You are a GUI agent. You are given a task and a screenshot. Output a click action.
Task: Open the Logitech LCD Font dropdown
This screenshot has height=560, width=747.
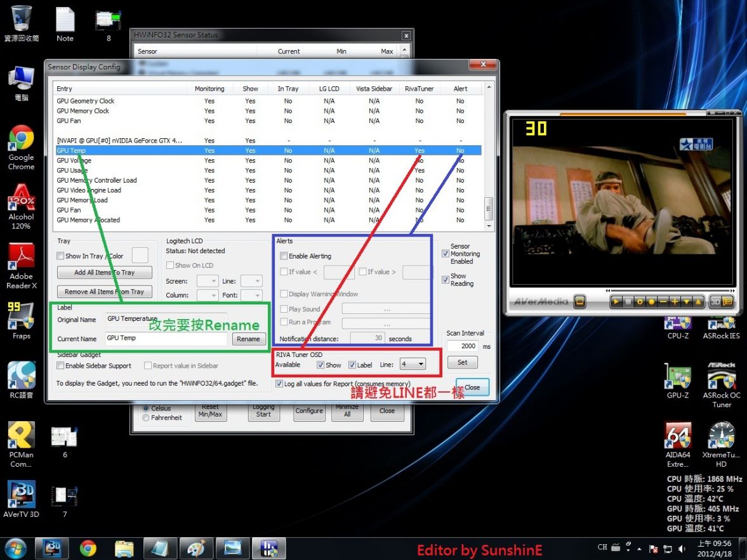click(x=251, y=296)
